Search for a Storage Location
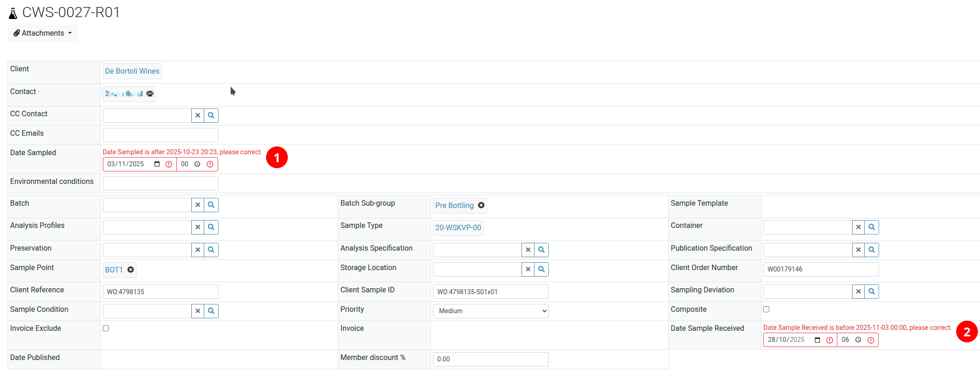980x379 pixels. tap(541, 269)
